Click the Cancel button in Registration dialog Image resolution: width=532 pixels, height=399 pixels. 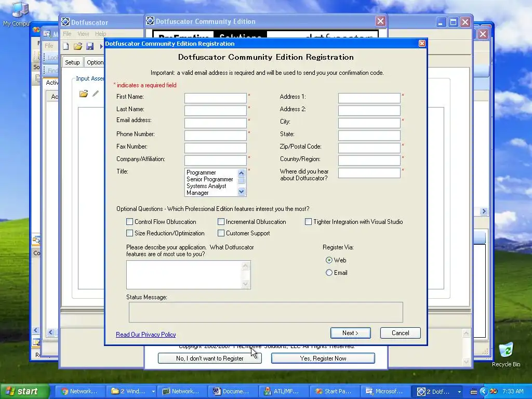(401, 333)
